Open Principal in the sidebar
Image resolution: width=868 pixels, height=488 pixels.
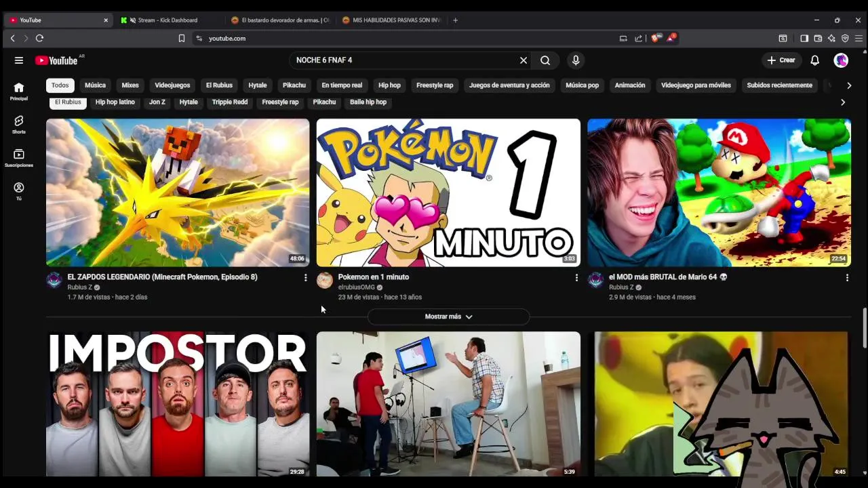(19, 91)
